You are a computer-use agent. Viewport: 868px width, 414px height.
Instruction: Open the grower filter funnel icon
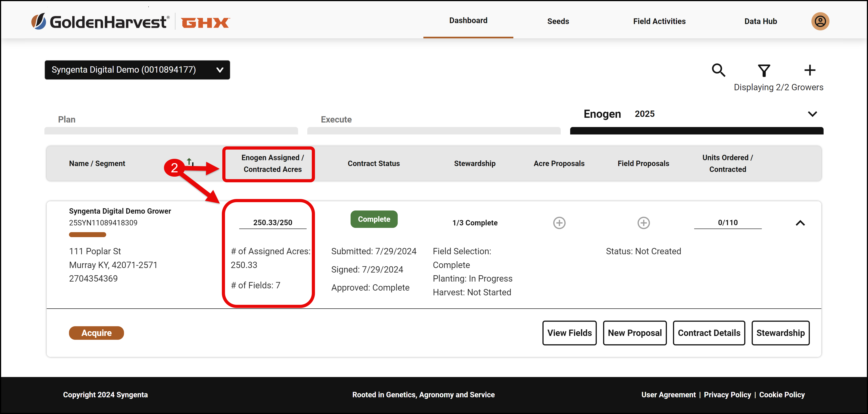764,70
